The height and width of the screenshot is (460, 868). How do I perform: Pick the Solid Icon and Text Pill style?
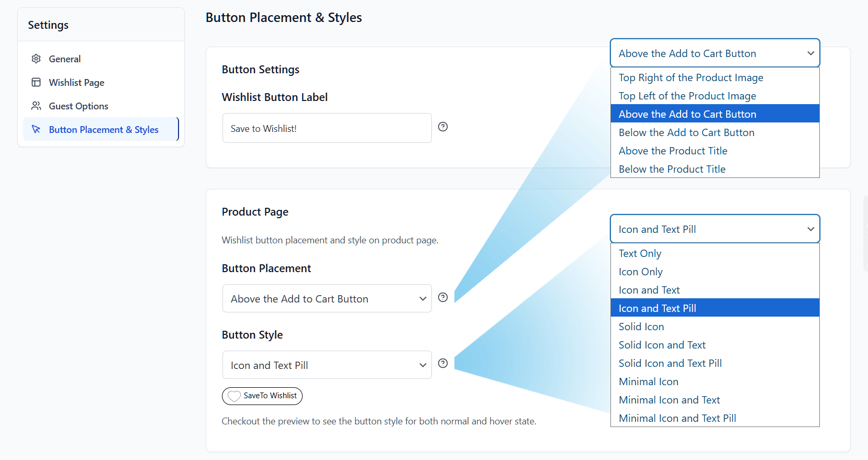(x=670, y=363)
